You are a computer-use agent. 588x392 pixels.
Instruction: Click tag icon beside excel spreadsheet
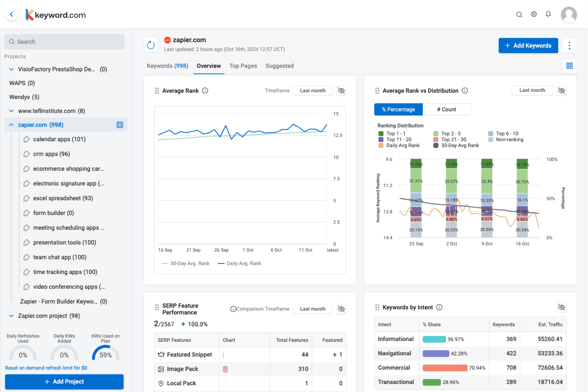point(27,198)
